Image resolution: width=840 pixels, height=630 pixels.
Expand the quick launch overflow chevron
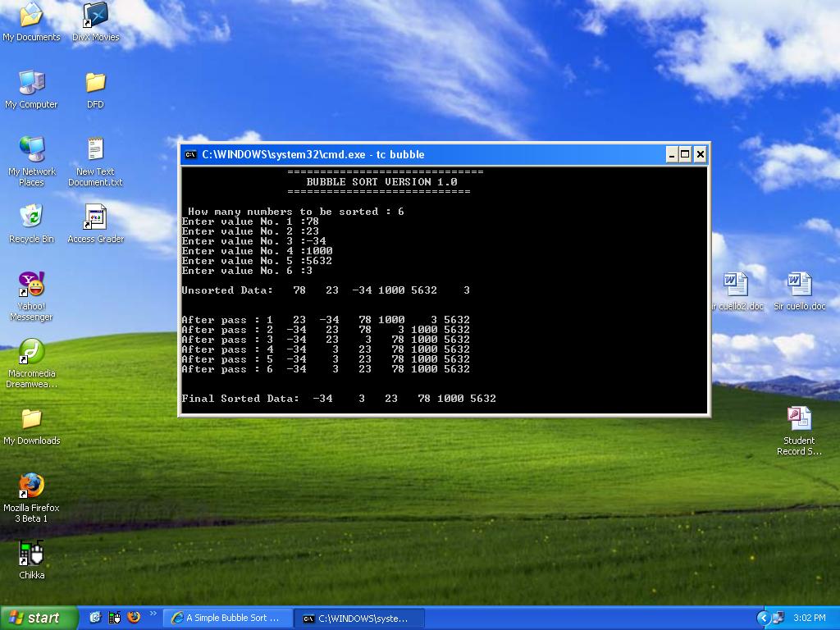click(153, 614)
